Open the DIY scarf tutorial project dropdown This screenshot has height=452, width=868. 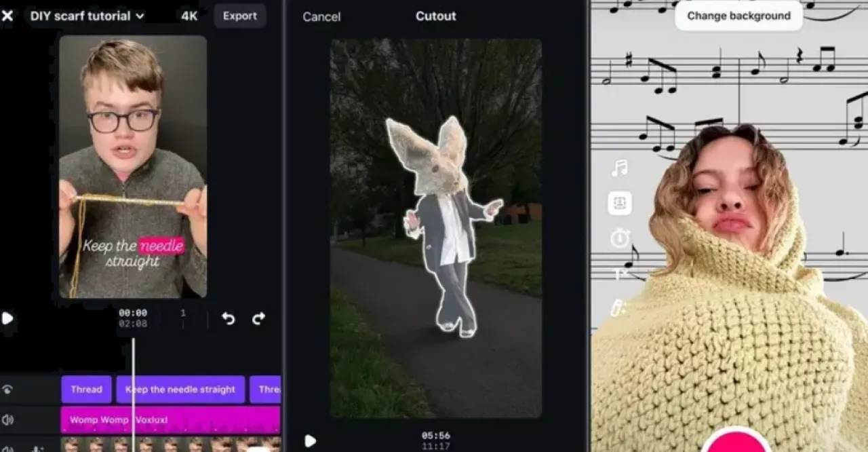click(x=87, y=16)
